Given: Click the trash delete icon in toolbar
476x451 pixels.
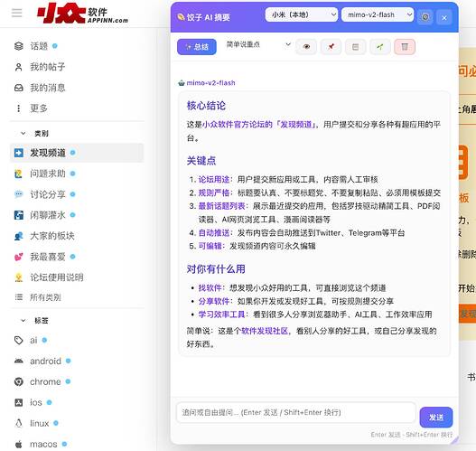Looking at the screenshot, I should (405, 47).
